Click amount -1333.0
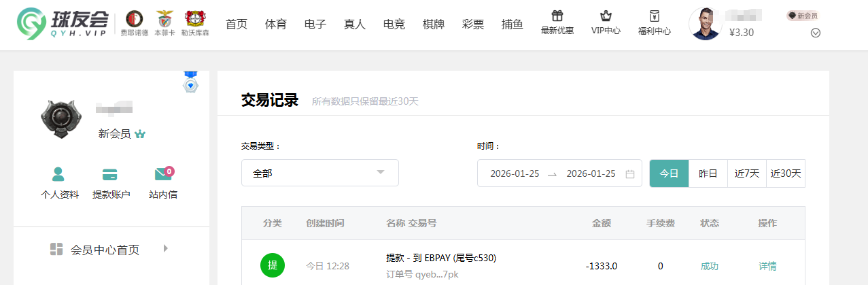868x285 pixels. (602, 266)
